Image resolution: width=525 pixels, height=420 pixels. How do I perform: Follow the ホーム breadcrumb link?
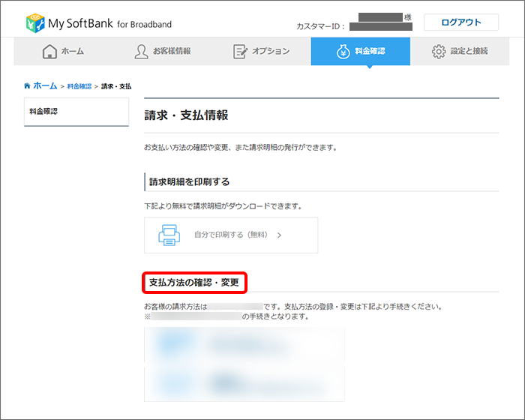click(45, 85)
